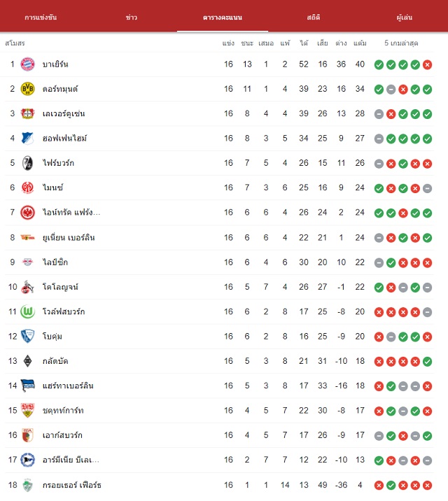Open the การแข่งขัน tab
The image size is (448, 501).
[41, 17]
